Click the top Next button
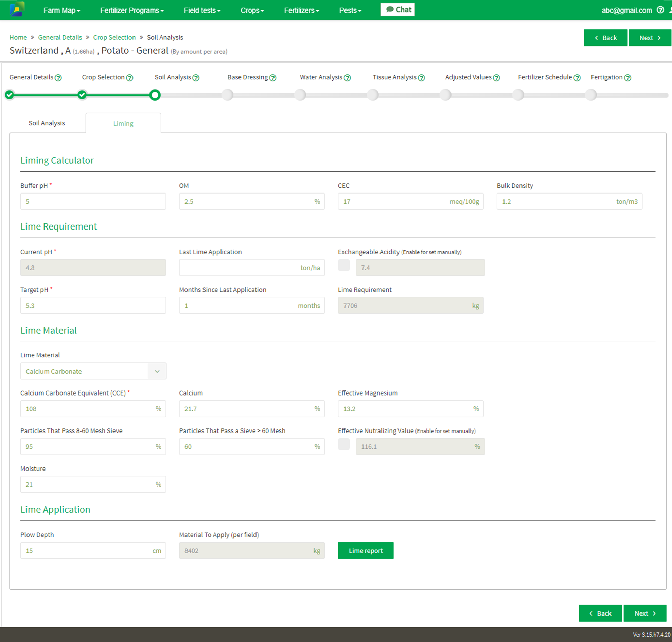 tap(650, 38)
